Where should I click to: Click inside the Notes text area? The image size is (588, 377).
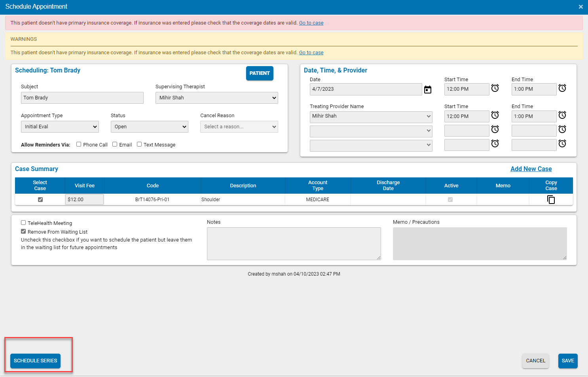click(294, 244)
